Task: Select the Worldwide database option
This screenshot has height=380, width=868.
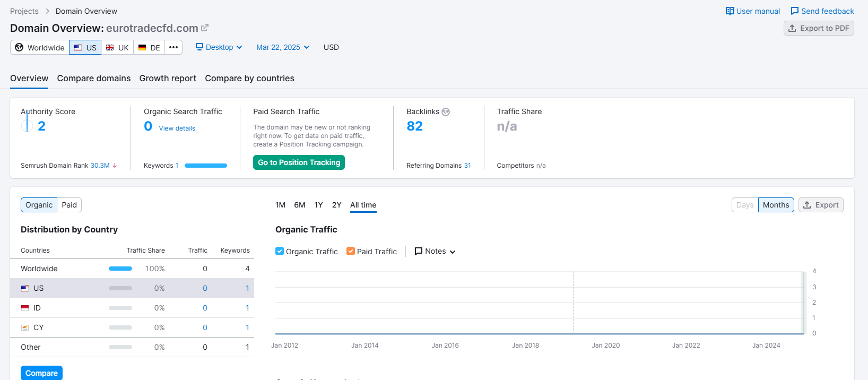Action: pos(40,47)
